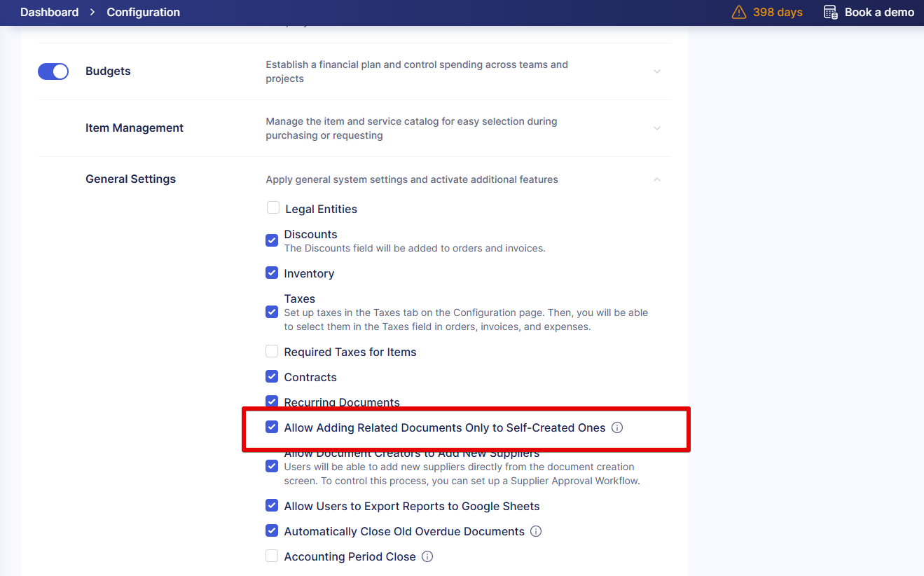Viewport: 924px width, 576px height.
Task: Toggle the Budgets switch off
Action: (53, 71)
